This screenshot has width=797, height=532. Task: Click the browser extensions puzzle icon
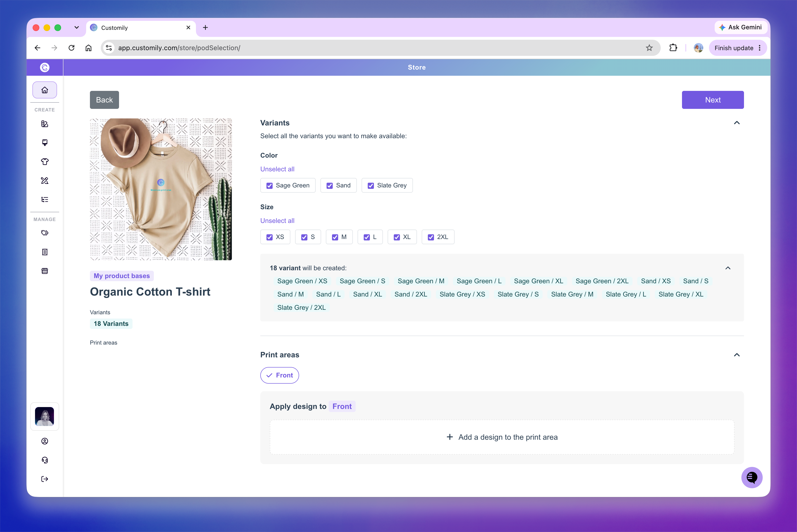click(x=673, y=48)
